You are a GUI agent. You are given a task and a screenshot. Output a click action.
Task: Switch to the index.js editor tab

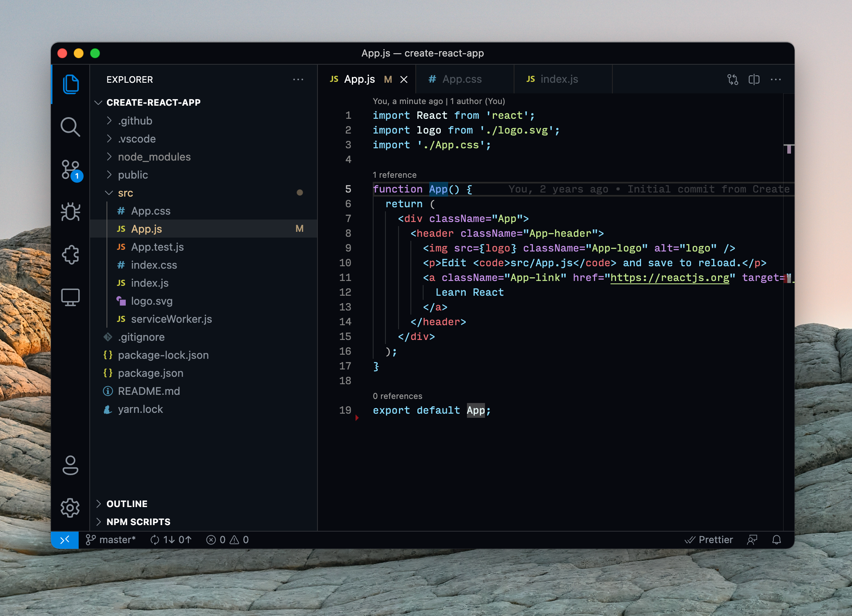[x=559, y=79]
